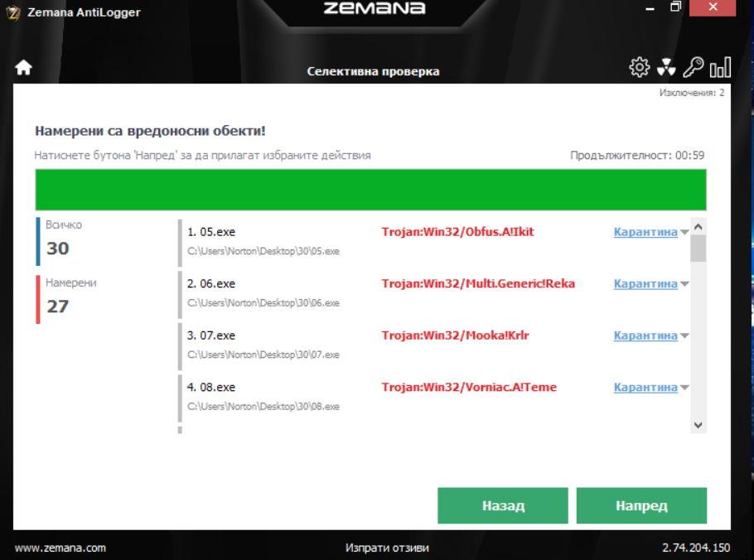Open the settings gear icon

639,67
